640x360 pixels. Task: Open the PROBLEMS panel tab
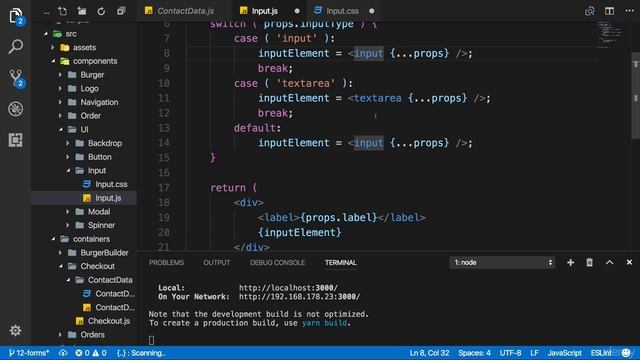tap(166, 262)
